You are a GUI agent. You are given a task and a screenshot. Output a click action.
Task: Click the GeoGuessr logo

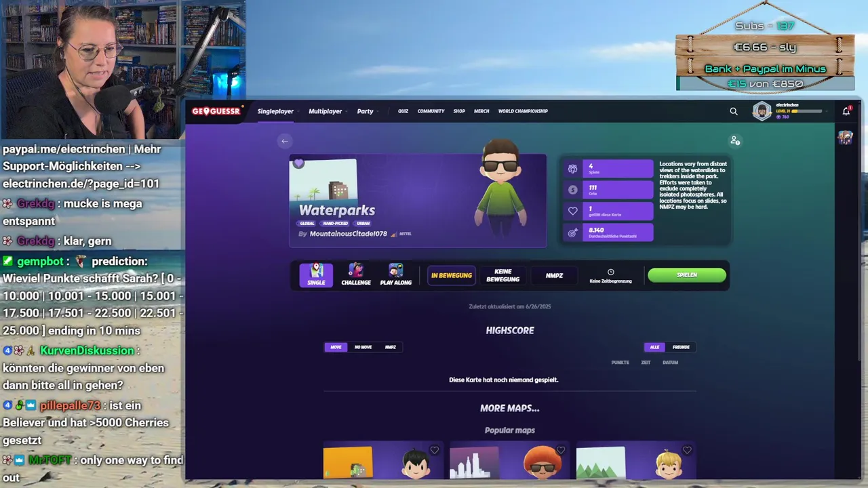pyautogui.click(x=216, y=111)
